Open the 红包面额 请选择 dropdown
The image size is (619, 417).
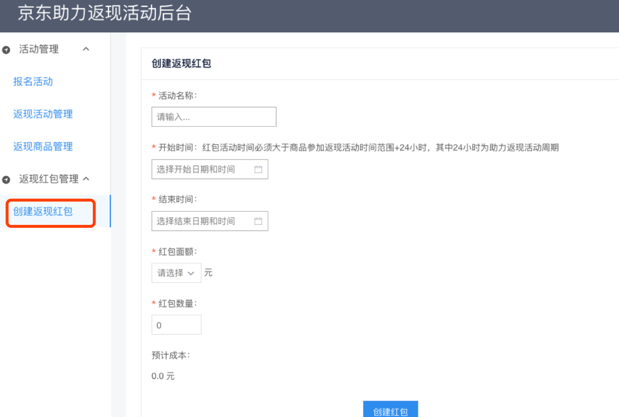(x=176, y=273)
